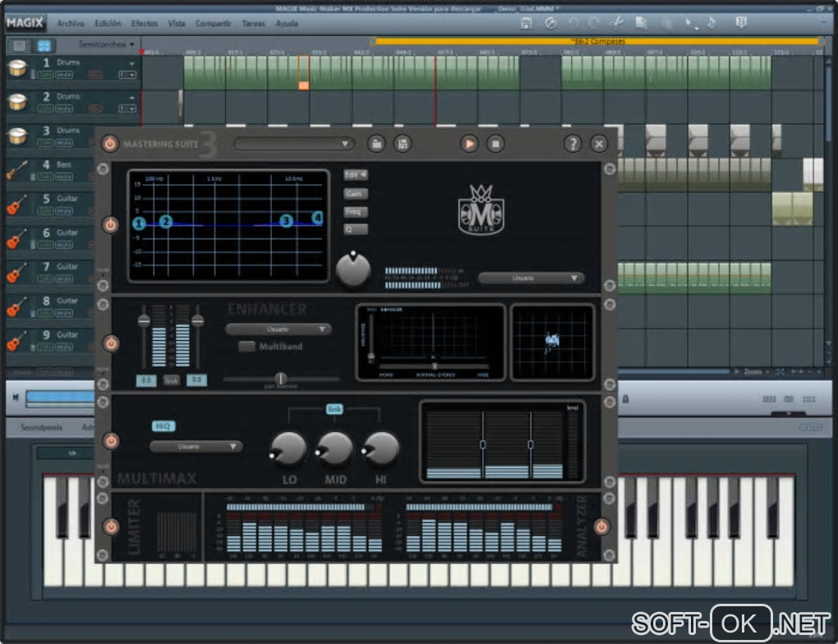Click the music note toolbar icon
Screen dimensions: 838x644
(x=711, y=23)
